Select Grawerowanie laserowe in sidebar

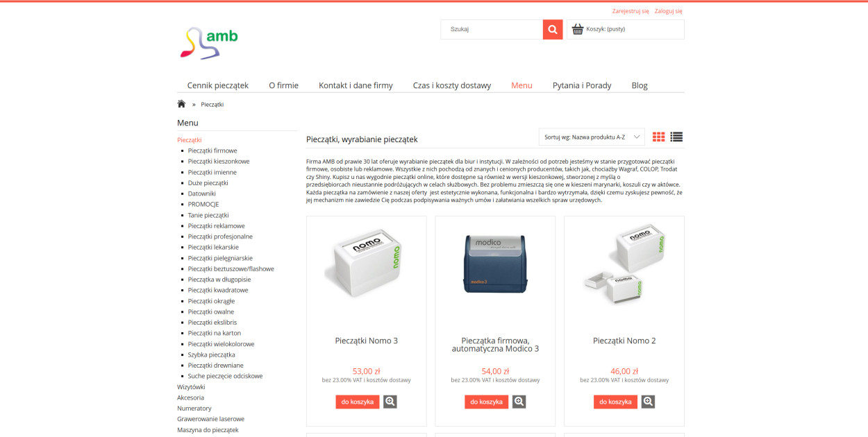point(210,419)
